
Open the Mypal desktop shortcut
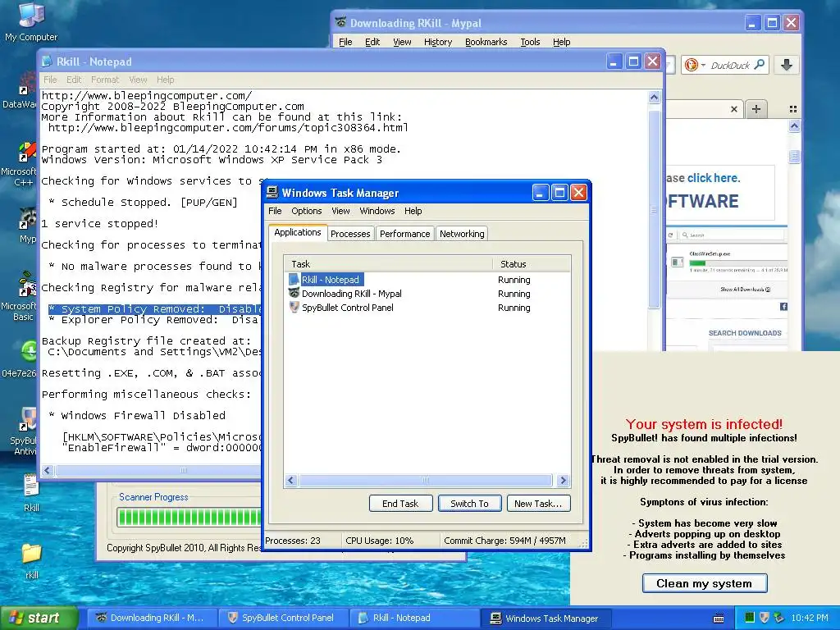click(x=27, y=225)
